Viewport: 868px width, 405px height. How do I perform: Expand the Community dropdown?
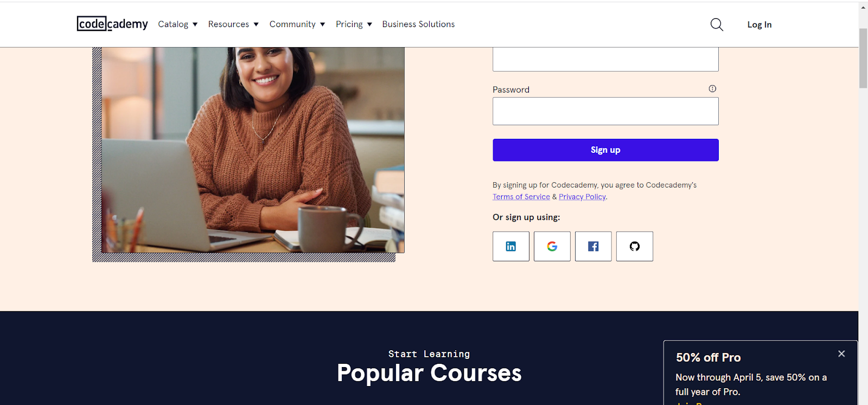coord(297,24)
